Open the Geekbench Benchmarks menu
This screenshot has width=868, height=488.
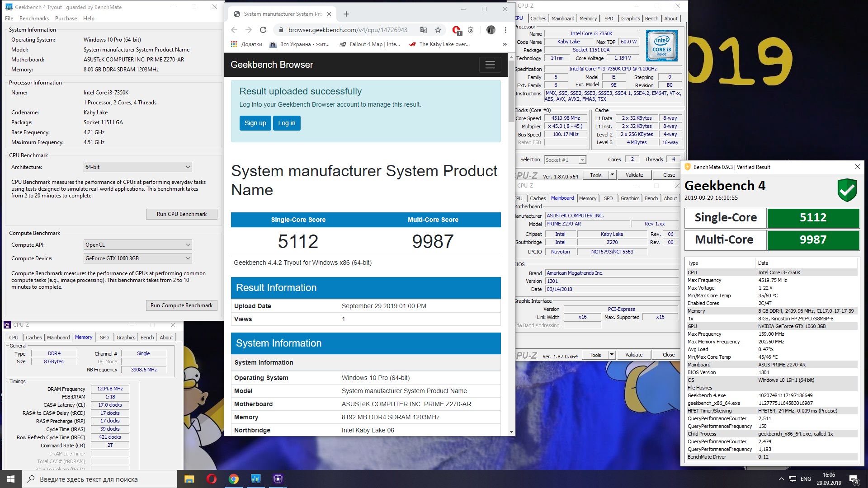(34, 19)
